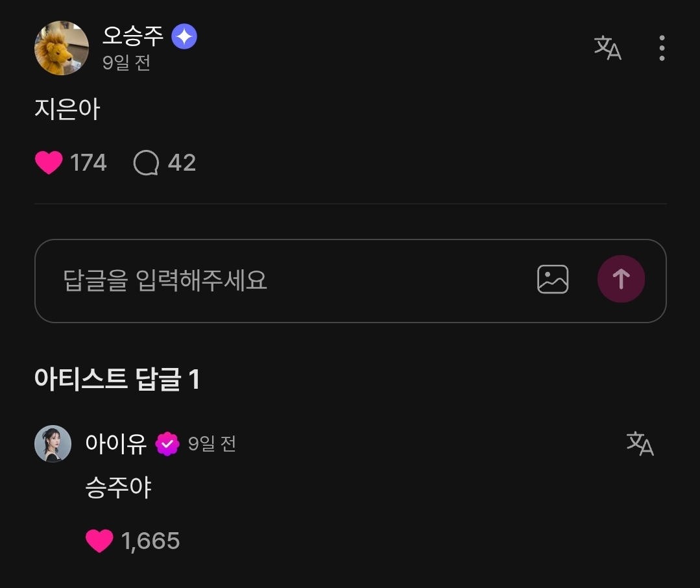Click the pink verified badge beside 아이유
The image size is (700, 588).
[x=167, y=444]
